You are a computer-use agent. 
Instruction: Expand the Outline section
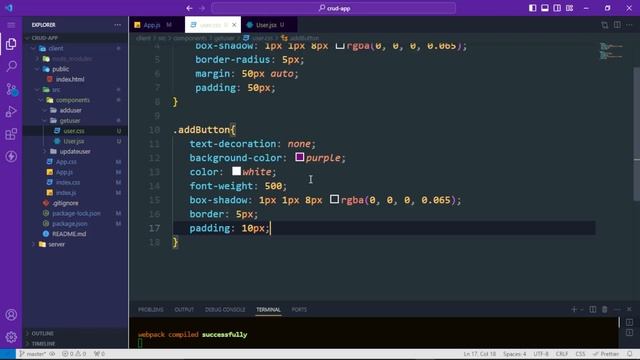[x=75, y=333]
